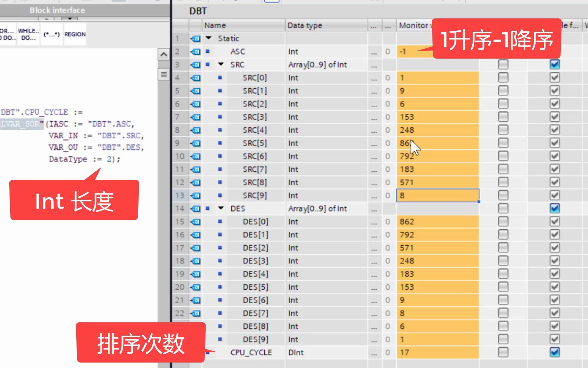The height and width of the screenshot is (368, 588).
Task: Click the tag icon next to SRC[9]
Action: pos(196,195)
